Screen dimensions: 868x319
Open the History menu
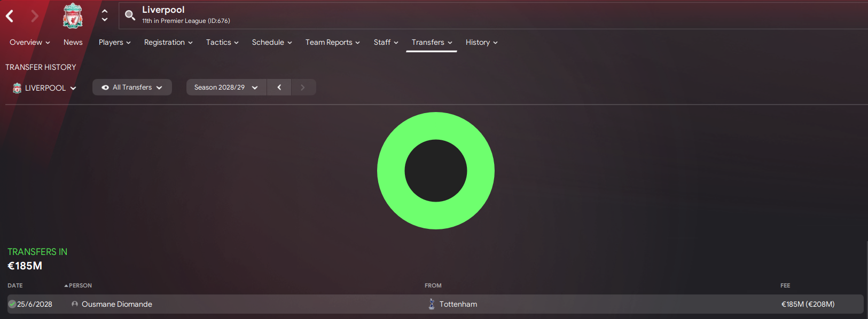pyautogui.click(x=482, y=42)
